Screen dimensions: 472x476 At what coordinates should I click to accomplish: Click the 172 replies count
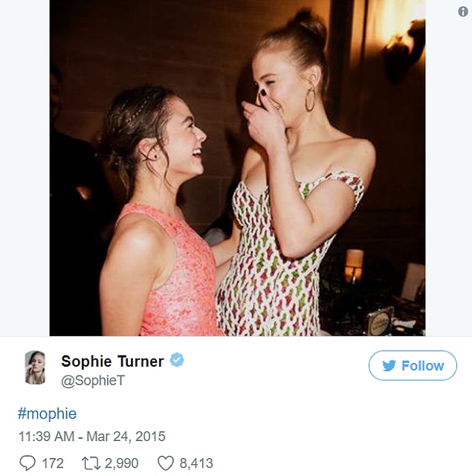click(x=53, y=463)
